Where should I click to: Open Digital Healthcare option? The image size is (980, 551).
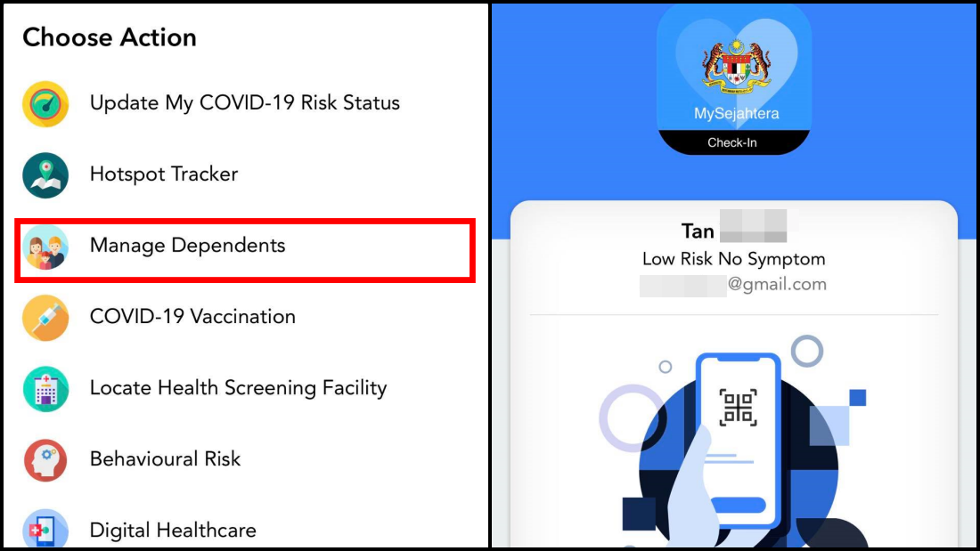(173, 531)
